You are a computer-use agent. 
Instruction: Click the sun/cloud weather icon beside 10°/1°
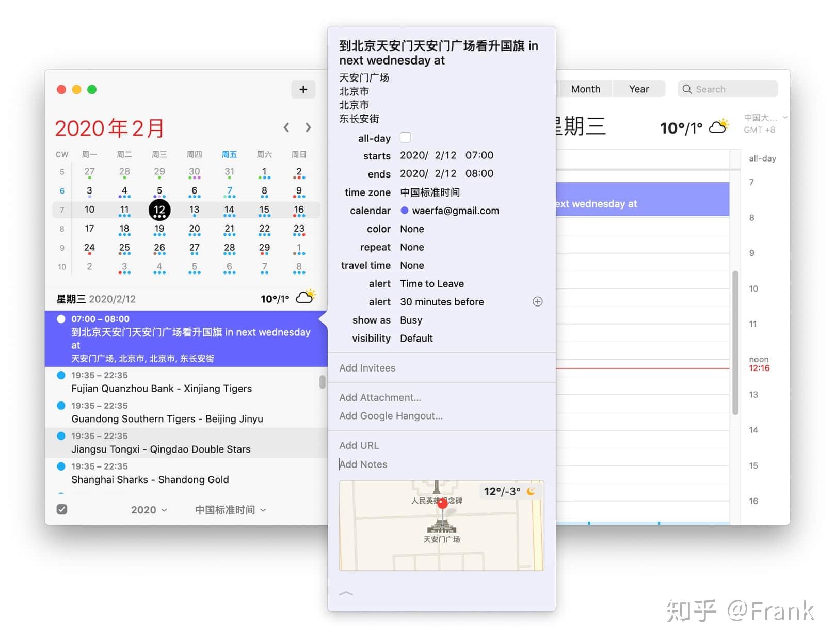tap(718, 126)
